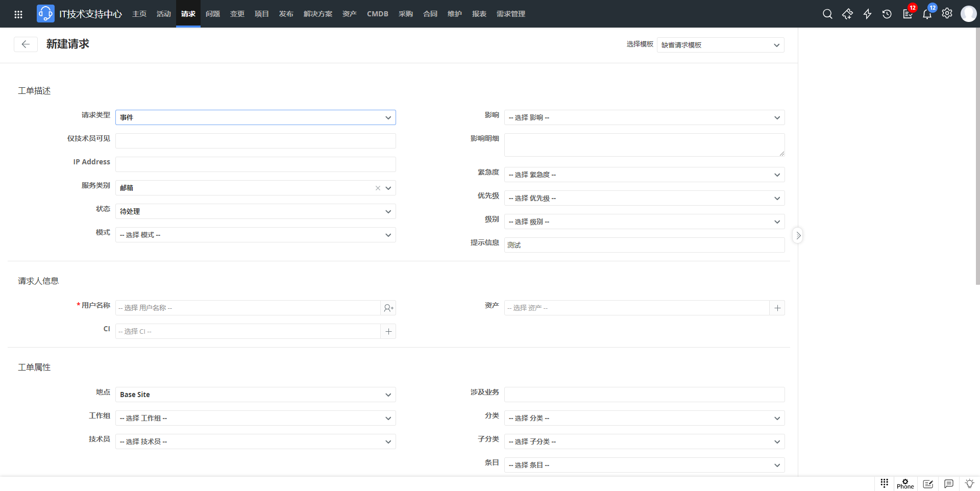Click the add-user icon beside 用户名称
Viewport: 980px width, 491px height.
[388, 308]
